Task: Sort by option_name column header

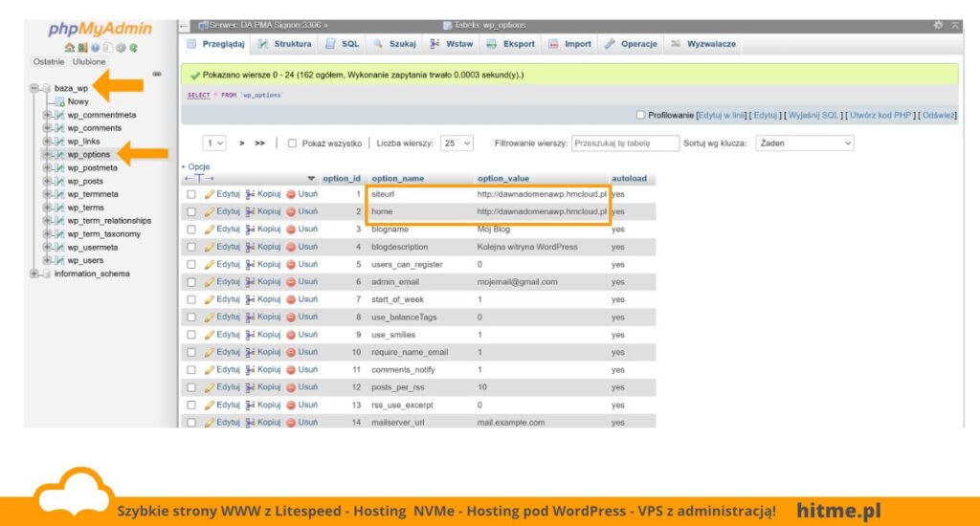Action: tap(397, 179)
